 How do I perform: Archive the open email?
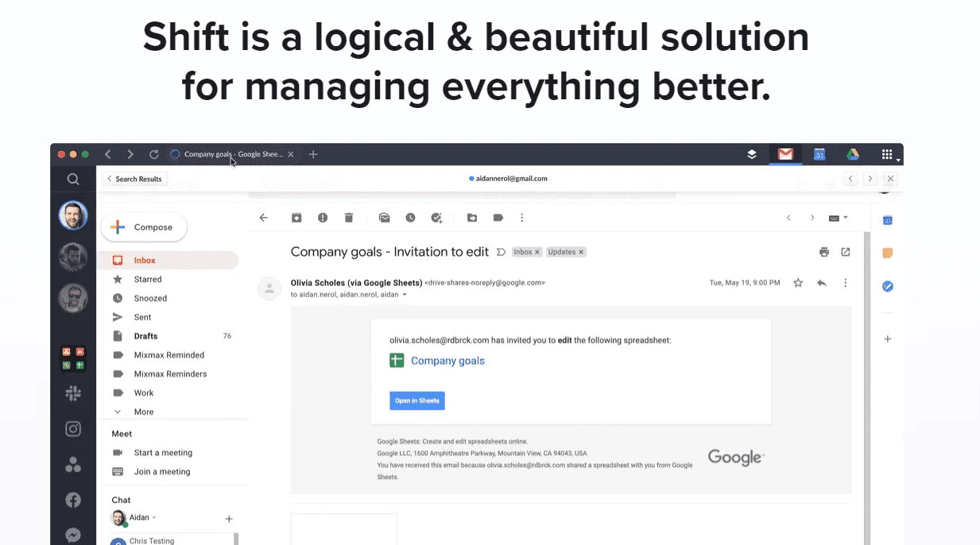click(296, 218)
